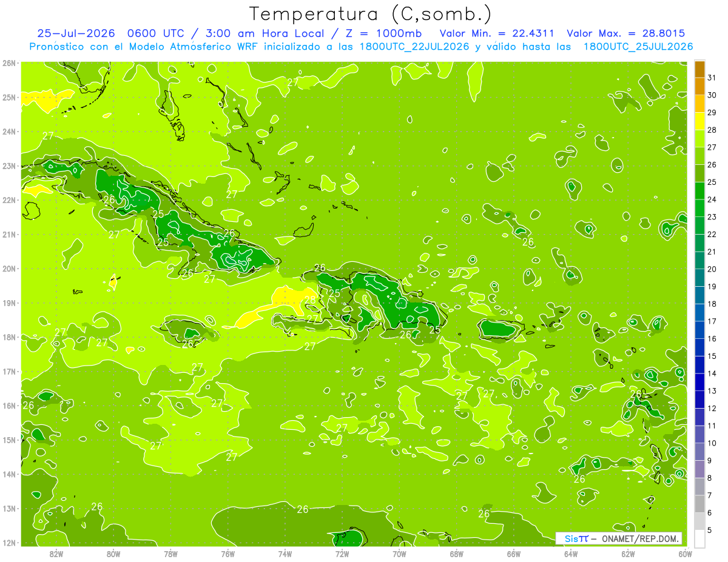Click 'Valor Min. = 22.4311' text
This screenshot has width=728, height=562.
(497, 33)
